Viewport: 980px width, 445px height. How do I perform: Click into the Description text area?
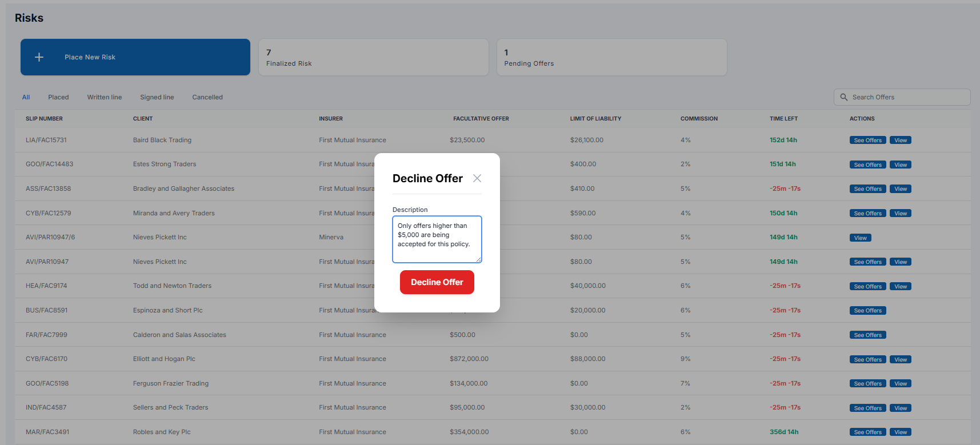pyautogui.click(x=437, y=239)
